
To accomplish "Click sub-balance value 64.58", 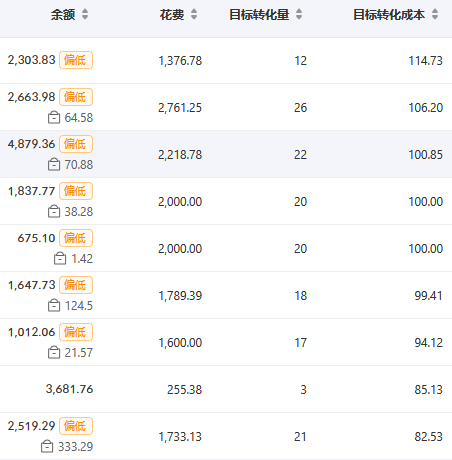I will (79, 118).
